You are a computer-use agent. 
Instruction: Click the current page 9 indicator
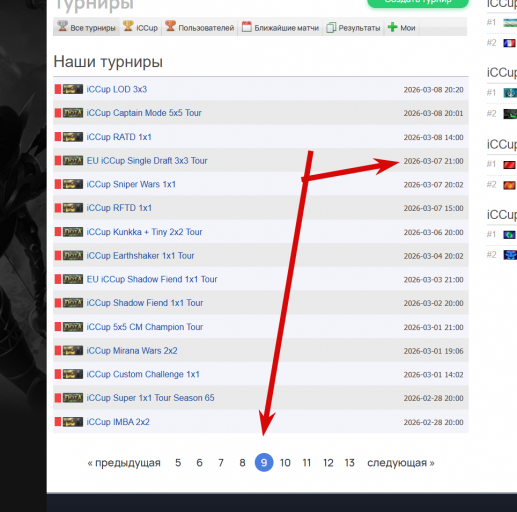pos(264,463)
